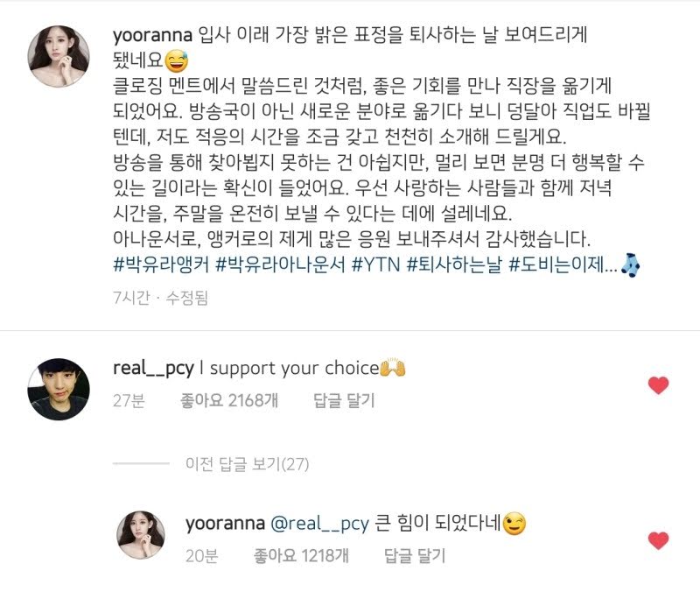Open hashtag #도비는이제
This screenshot has height=606, width=700.
(x=563, y=264)
